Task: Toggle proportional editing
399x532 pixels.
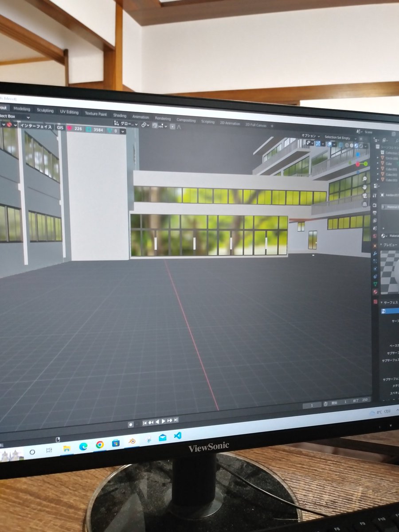Action: tap(172, 126)
